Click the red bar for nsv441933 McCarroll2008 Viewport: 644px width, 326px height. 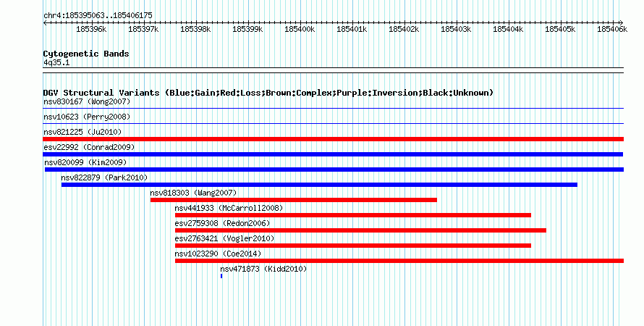[353, 215]
